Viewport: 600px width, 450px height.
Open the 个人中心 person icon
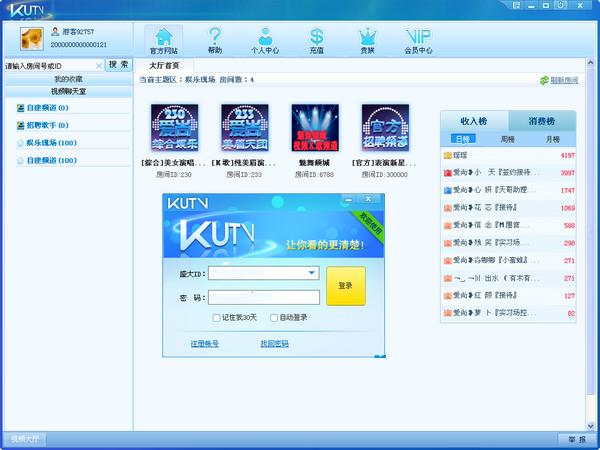pyautogui.click(x=265, y=41)
